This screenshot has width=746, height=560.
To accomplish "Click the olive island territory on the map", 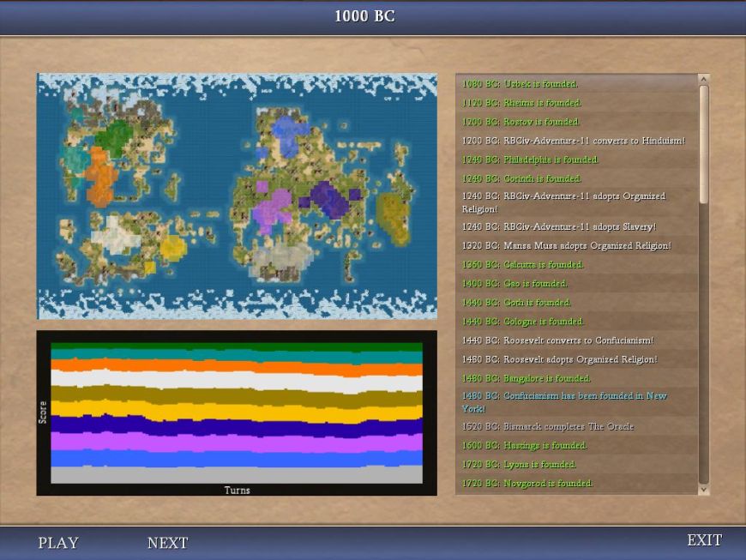I will pyautogui.click(x=393, y=218).
